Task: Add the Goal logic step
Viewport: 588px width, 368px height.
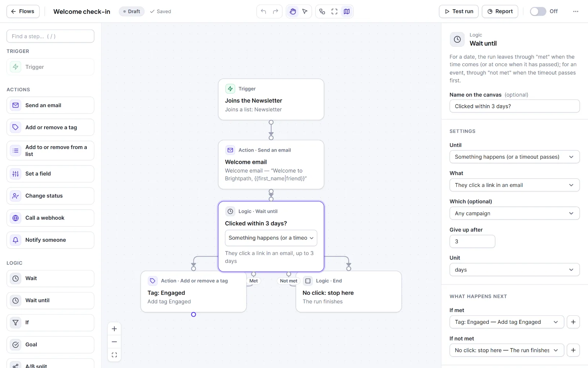Action: pyautogui.click(x=50, y=345)
